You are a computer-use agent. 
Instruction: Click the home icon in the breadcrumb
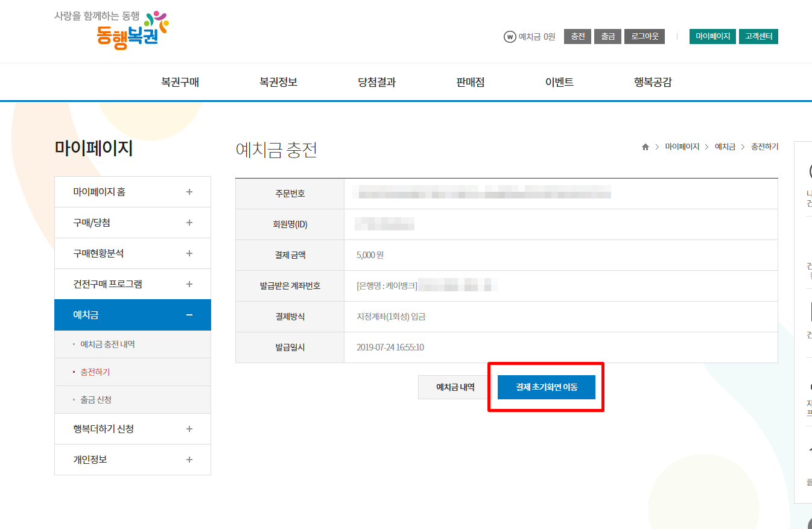(645, 147)
